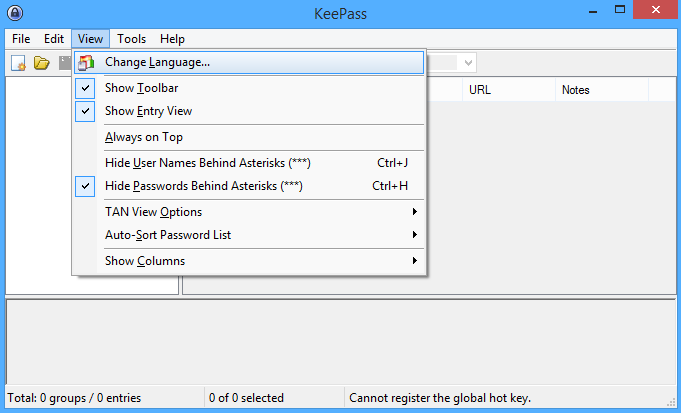Click 'Total: 0 groups / 0 entries' status text
This screenshot has width=681, height=413.
point(74,398)
